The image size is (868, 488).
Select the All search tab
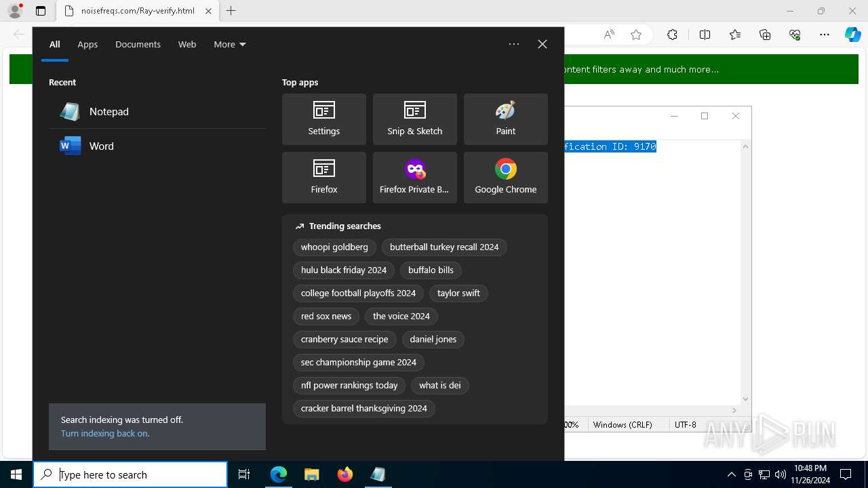click(55, 44)
